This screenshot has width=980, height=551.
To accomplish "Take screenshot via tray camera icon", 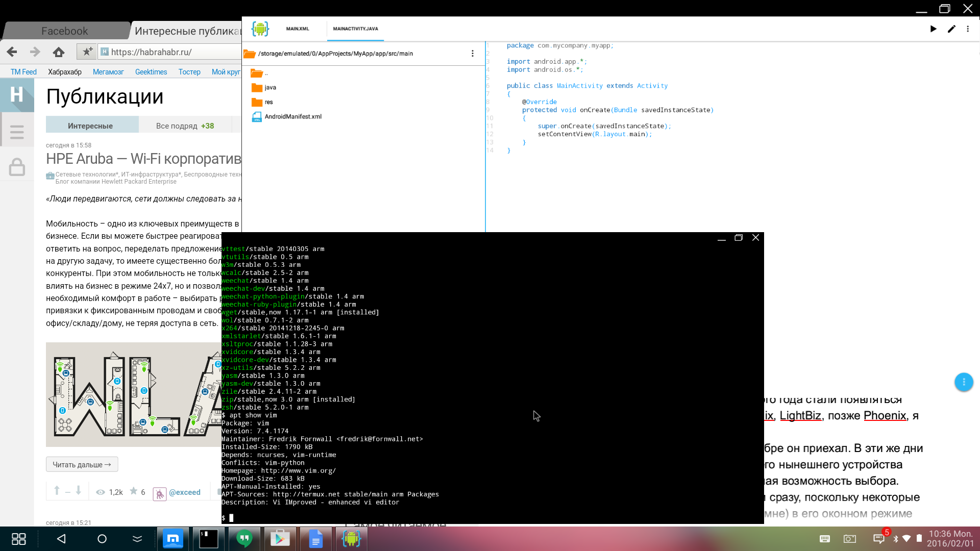I will pos(850,539).
